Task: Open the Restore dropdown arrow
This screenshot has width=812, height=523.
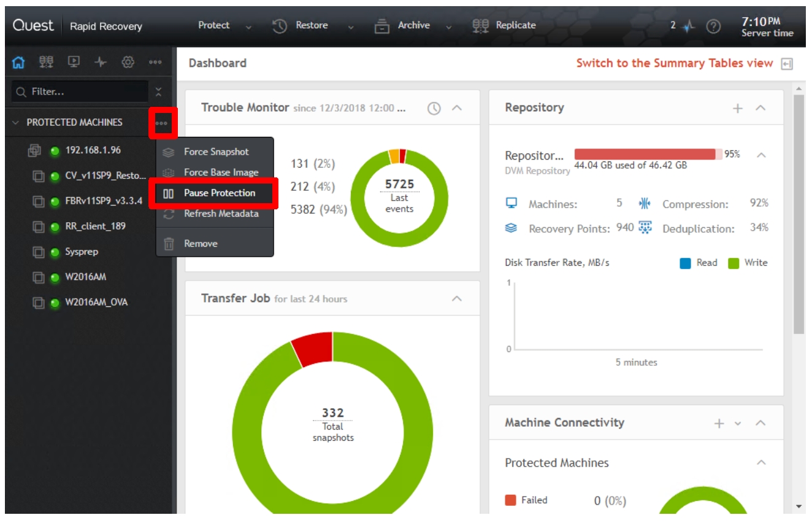Action: pos(351,28)
